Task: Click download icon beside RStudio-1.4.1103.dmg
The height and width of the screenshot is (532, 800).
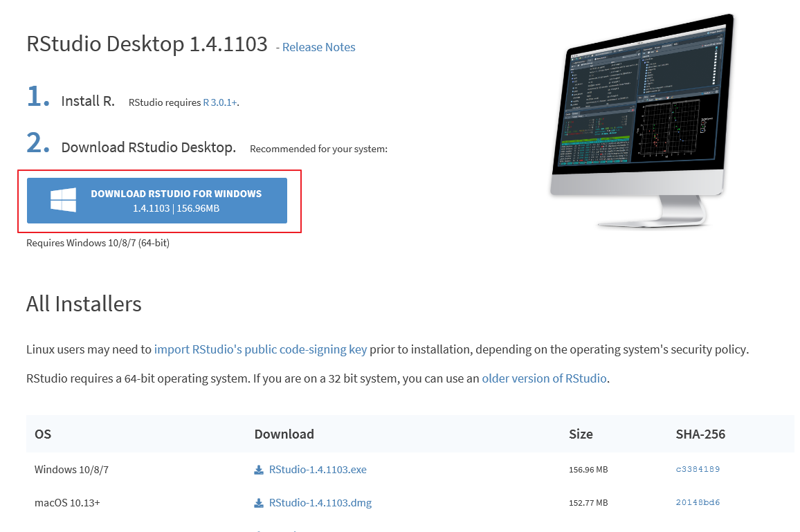Action: click(x=260, y=503)
